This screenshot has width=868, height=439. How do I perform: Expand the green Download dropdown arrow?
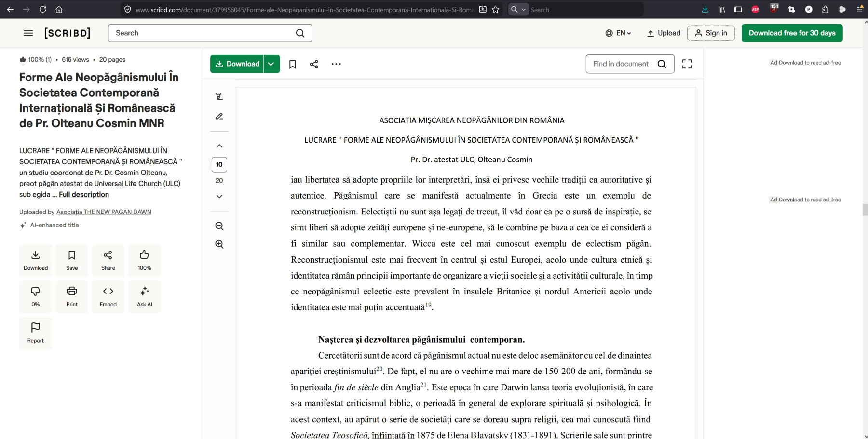(271, 64)
